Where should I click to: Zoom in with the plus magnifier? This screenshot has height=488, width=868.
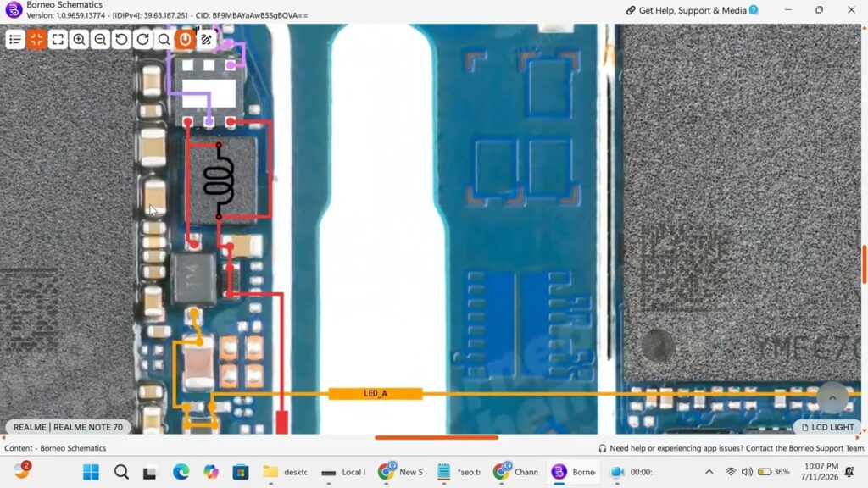coord(79,39)
